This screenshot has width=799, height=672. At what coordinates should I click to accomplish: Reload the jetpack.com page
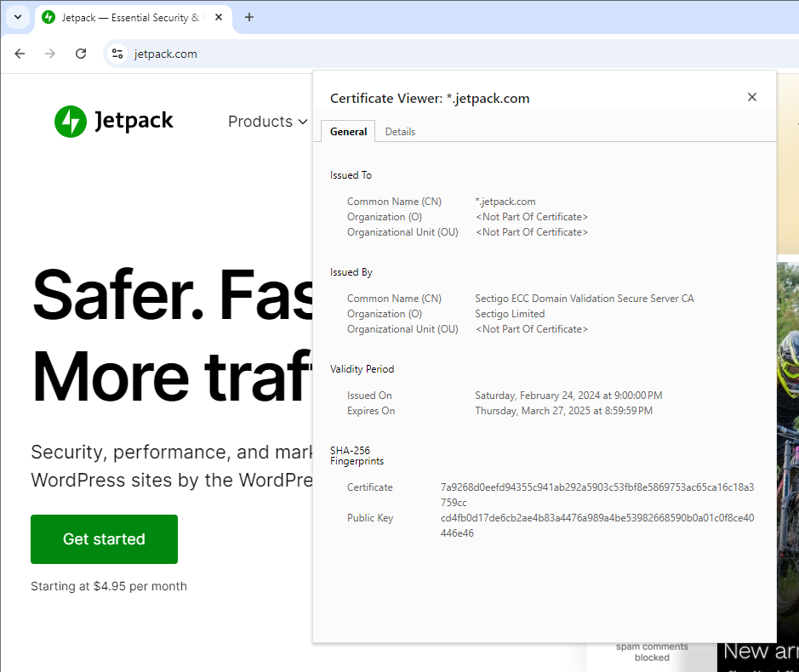point(81,54)
